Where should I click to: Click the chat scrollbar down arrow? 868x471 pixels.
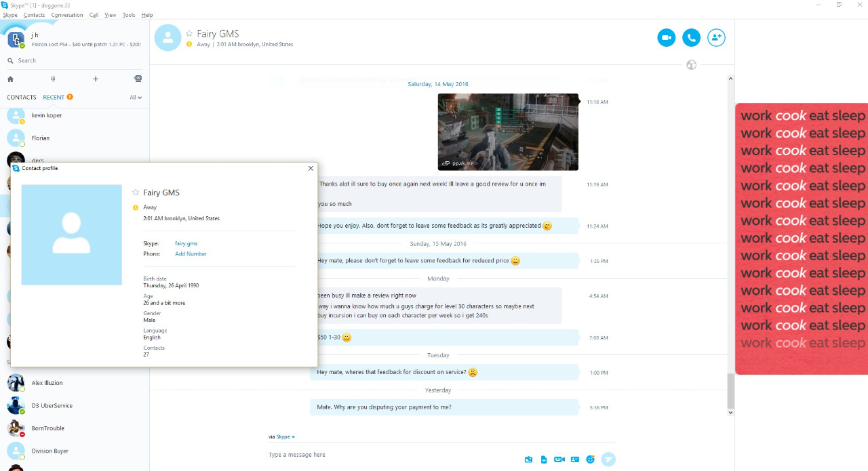click(x=730, y=412)
